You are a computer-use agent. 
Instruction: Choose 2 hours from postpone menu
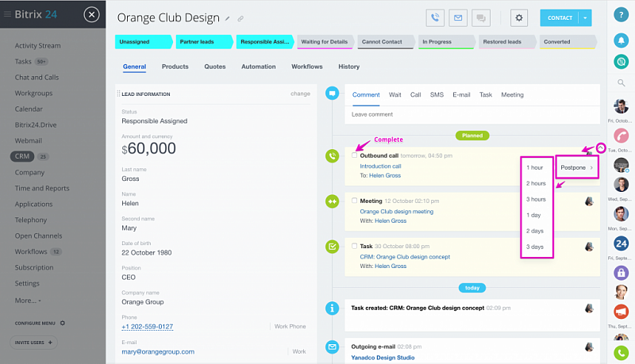click(537, 183)
